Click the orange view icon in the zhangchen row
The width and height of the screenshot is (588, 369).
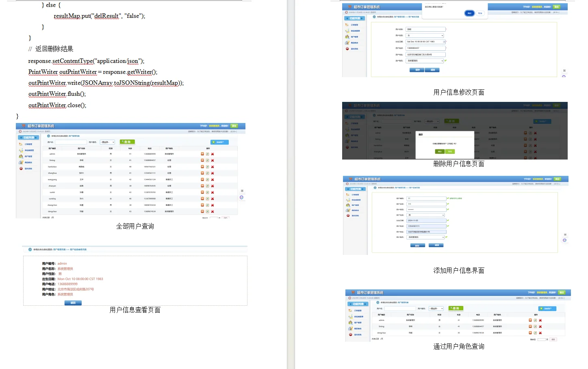click(x=202, y=205)
